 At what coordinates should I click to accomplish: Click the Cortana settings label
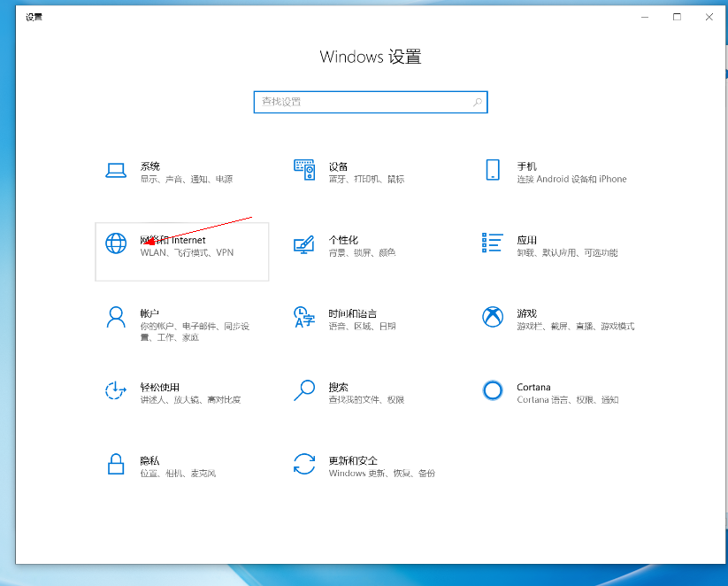click(533, 387)
